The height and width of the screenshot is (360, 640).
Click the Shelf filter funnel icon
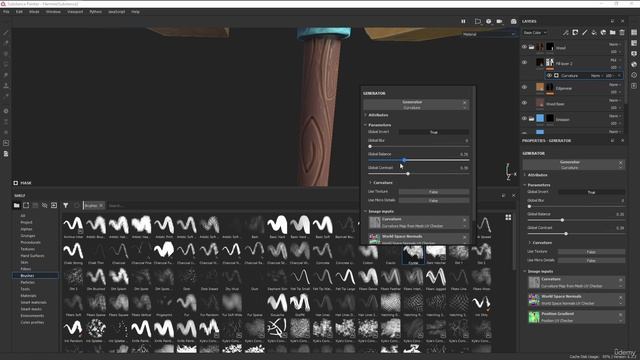66,205
